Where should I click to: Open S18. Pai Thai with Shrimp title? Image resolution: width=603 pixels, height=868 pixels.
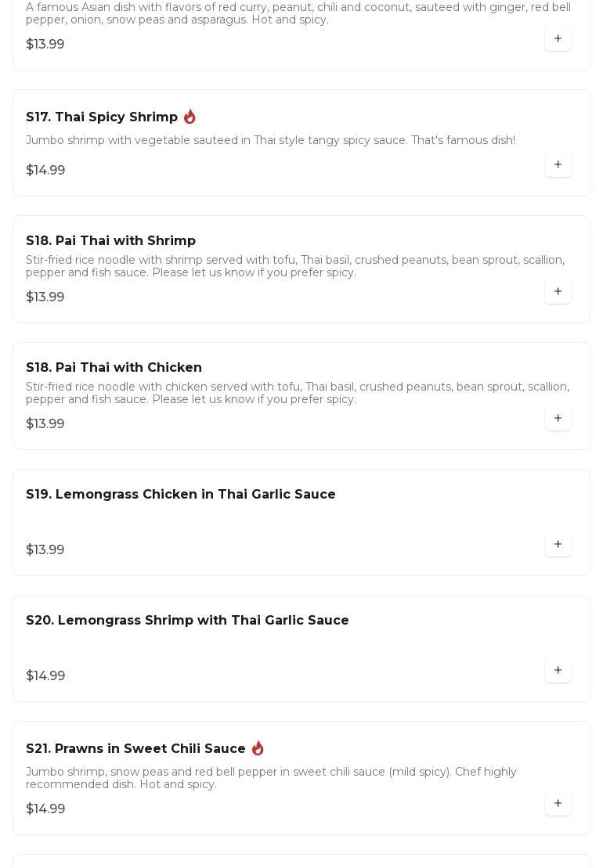(x=110, y=240)
